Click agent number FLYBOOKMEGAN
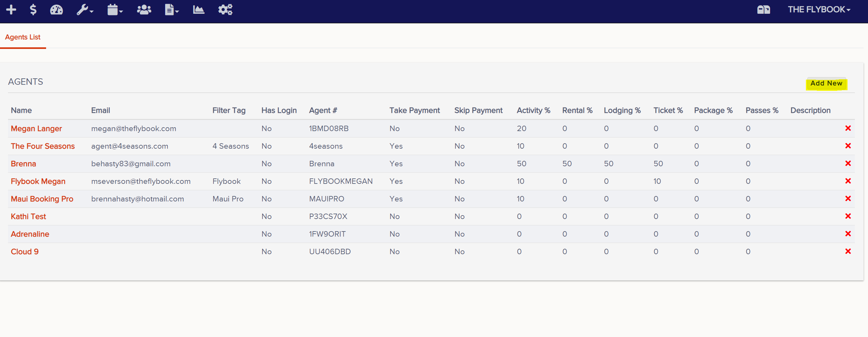This screenshot has width=868, height=337. tap(341, 181)
